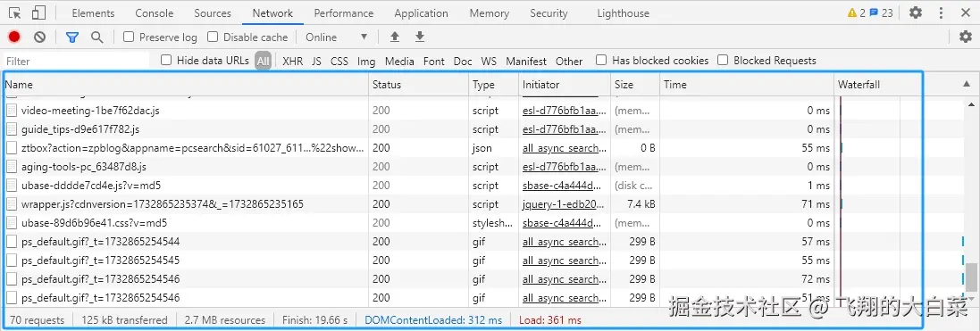Activate the inspect element picker icon
This screenshot has width=980, height=331.
[15, 12]
